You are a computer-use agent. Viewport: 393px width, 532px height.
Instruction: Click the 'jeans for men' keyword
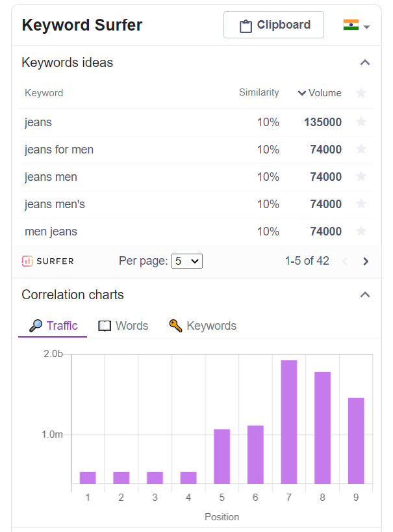pyautogui.click(x=59, y=150)
